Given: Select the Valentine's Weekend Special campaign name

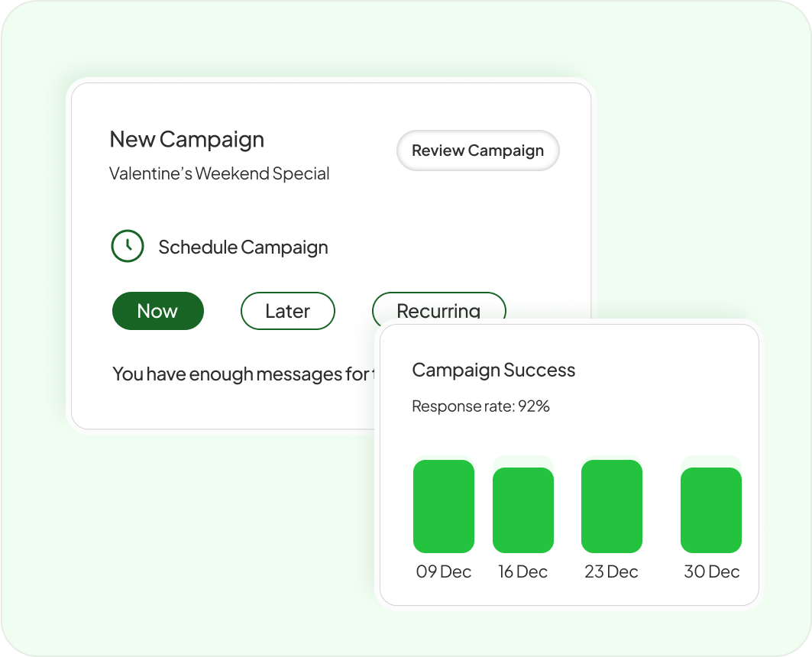Looking at the screenshot, I should click(219, 174).
